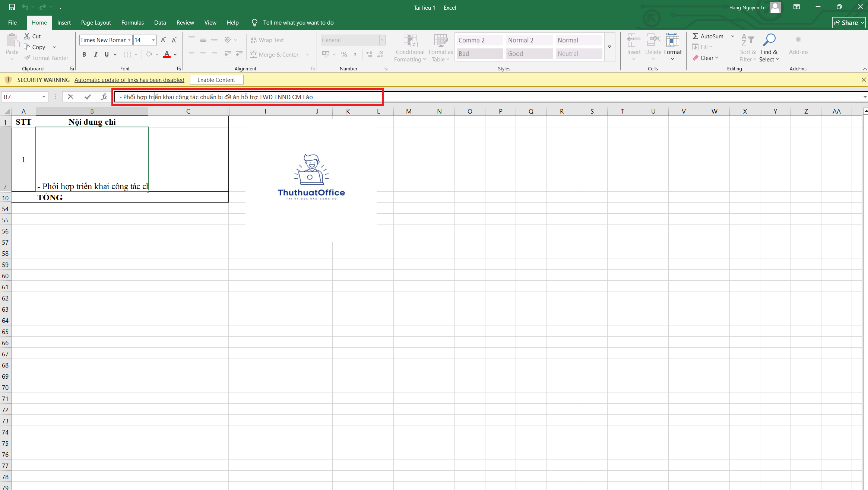Click the Increase Decimal icon
This screenshot has width=868, height=490.
click(369, 54)
